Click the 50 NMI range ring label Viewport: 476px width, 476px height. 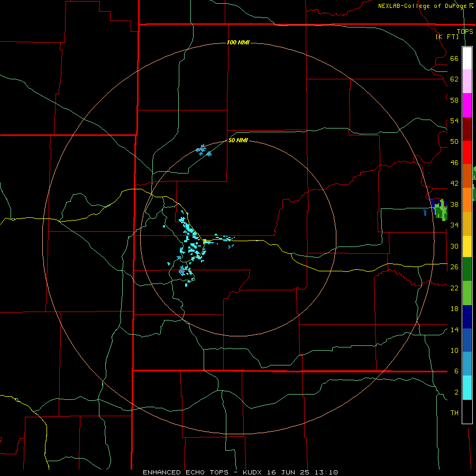(238, 140)
